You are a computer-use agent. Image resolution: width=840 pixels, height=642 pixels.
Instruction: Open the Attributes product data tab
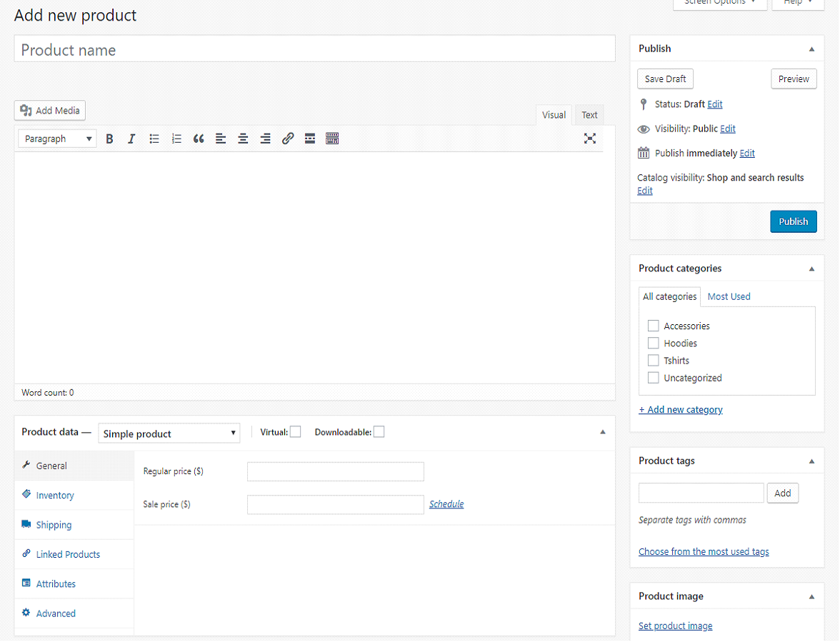click(x=74, y=583)
